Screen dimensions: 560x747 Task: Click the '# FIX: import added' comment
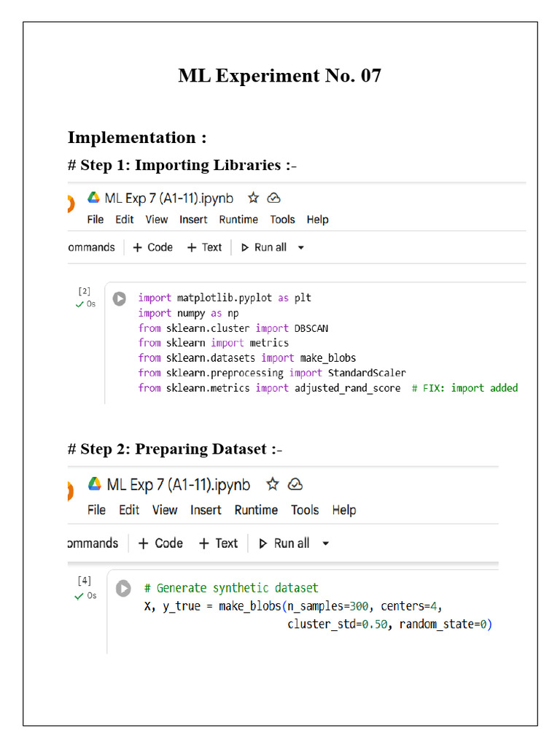(x=464, y=388)
